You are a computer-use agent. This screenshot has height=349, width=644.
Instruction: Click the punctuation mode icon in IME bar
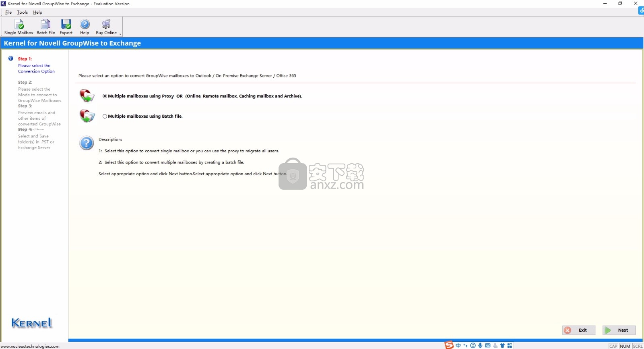click(x=466, y=345)
